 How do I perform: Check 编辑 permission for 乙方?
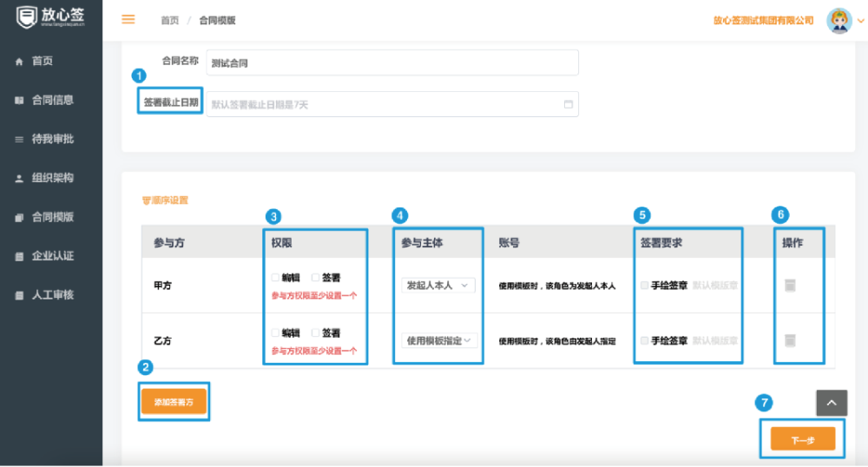(x=275, y=332)
